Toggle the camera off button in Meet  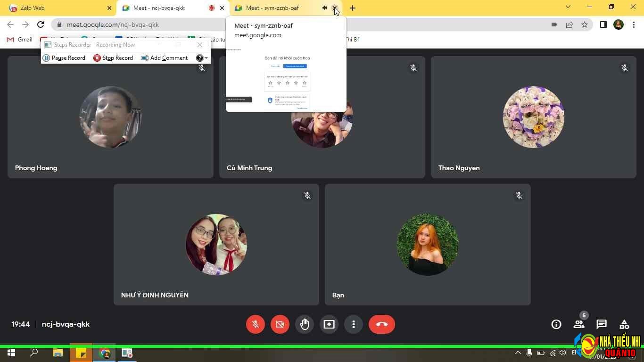click(x=280, y=324)
